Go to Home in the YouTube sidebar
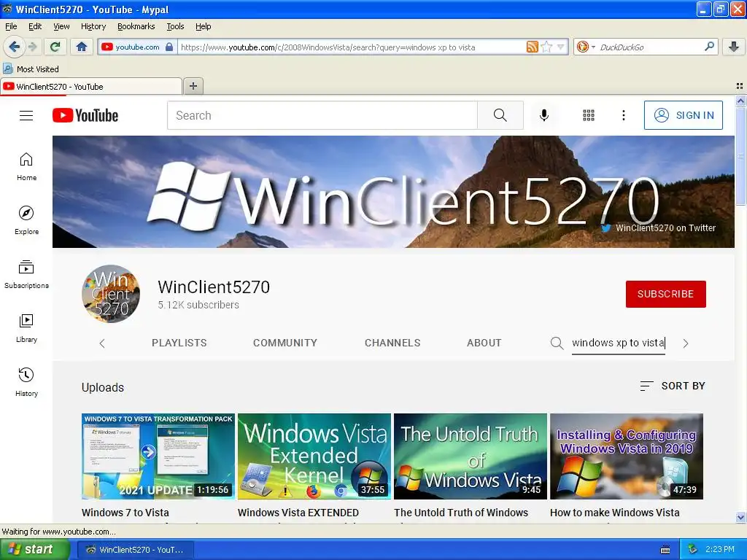The height and width of the screenshot is (560, 747). [26, 167]
